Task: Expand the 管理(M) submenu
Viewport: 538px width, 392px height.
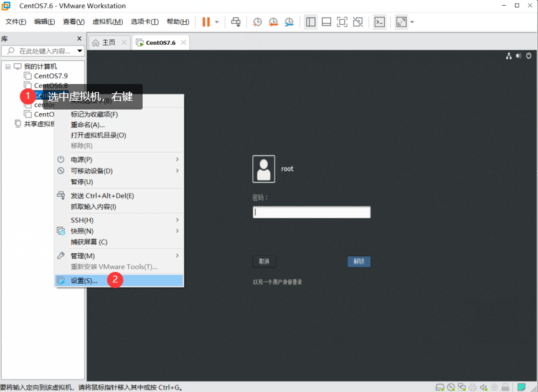Action: [119, 256]
